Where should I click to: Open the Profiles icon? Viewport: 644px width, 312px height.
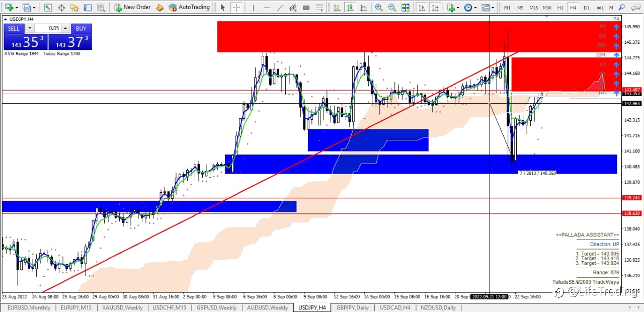pyautogui.click(x=26, y=8)
